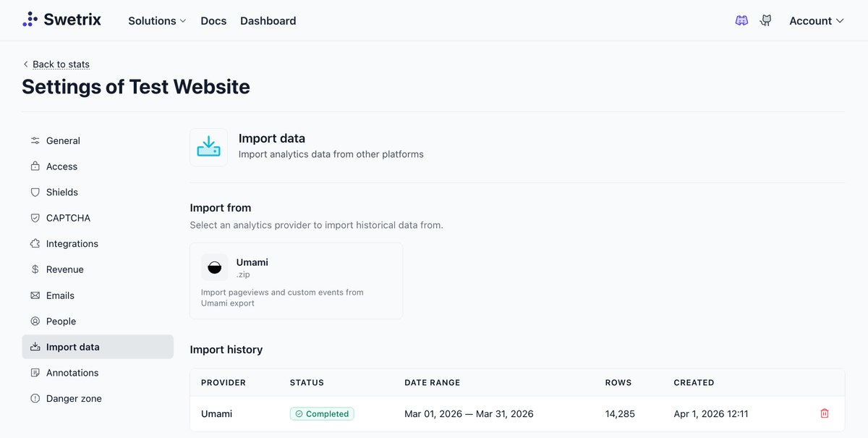
Task: Click the Umami cell in import history
Action: pyautogui.click(x=216, y=414)
